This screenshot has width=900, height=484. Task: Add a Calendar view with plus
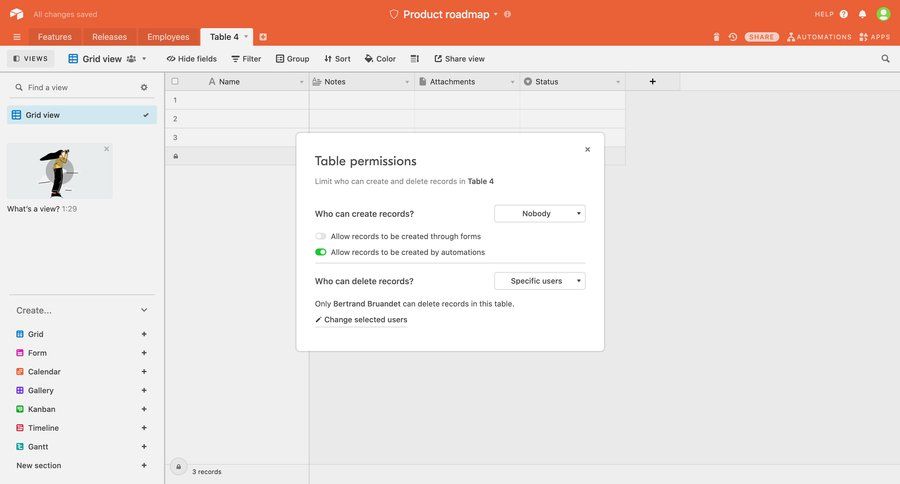tap(144, 371)
